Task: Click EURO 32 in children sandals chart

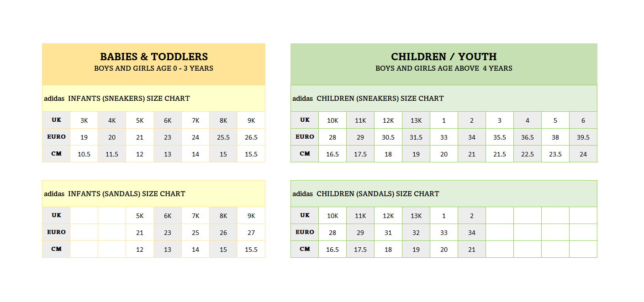Action: 416,233
